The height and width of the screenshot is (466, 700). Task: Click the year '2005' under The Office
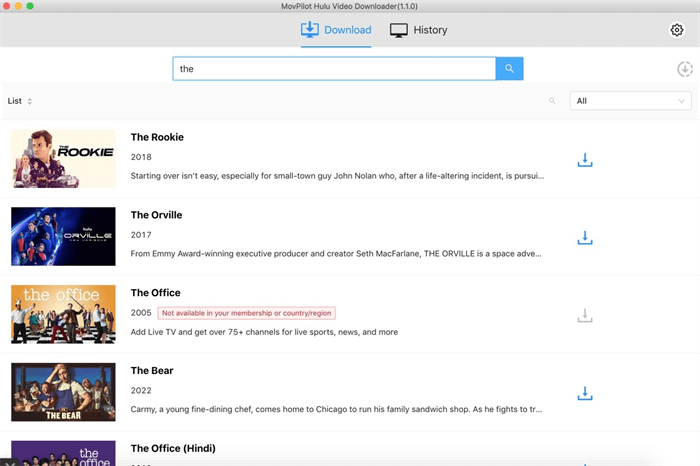point(141,313)
